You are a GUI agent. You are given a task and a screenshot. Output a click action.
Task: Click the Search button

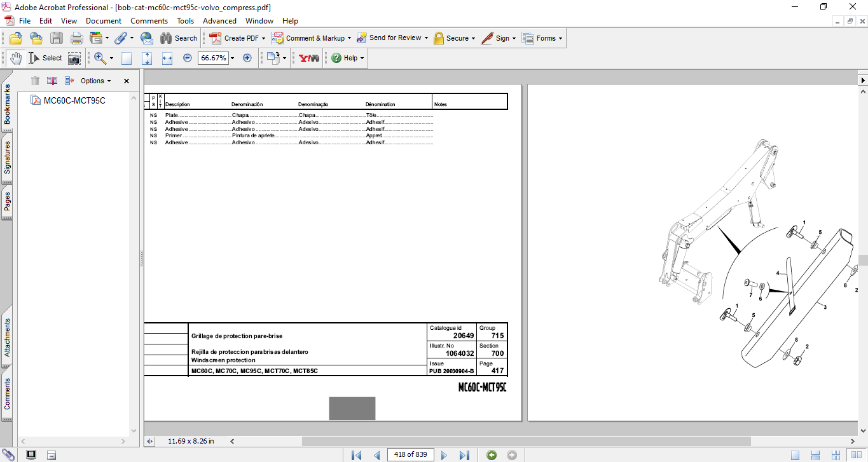(x=179, y=38)
